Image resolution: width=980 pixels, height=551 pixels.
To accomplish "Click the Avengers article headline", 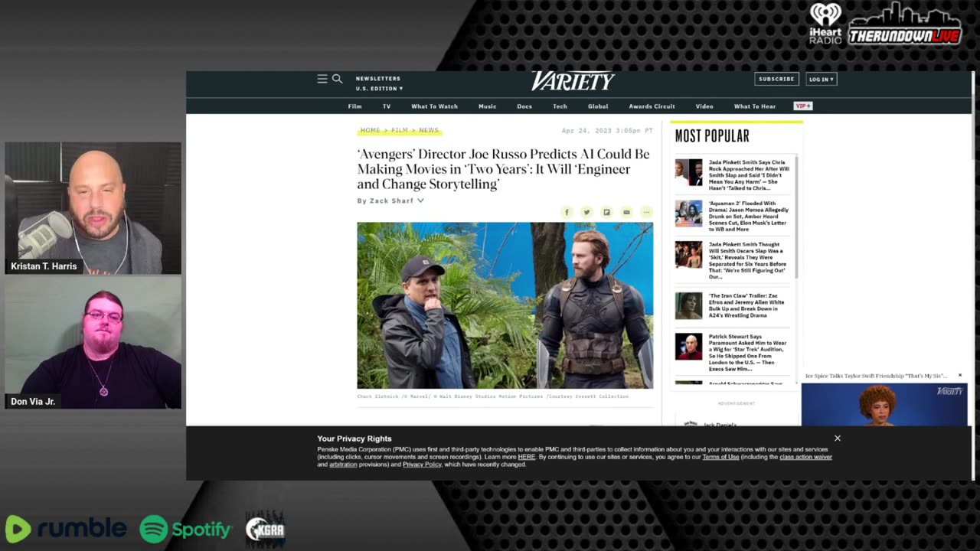I will (x=503, y=169).
